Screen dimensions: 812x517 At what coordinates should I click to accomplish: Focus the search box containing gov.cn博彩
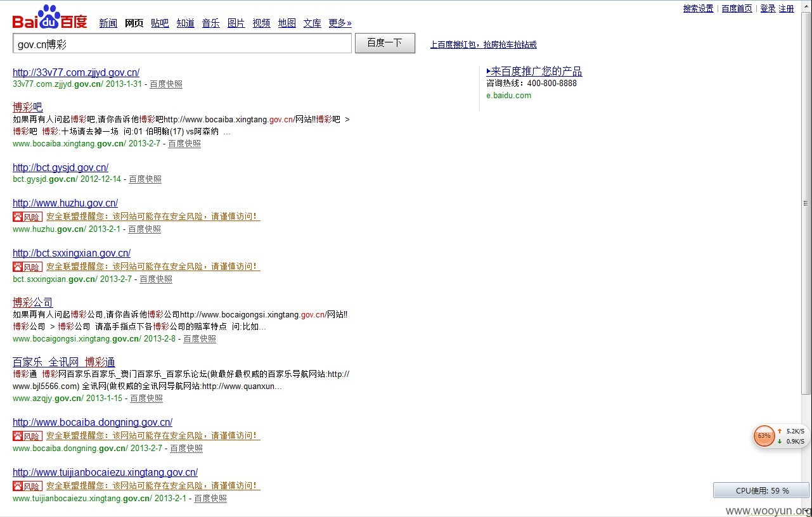coord(182,44)
